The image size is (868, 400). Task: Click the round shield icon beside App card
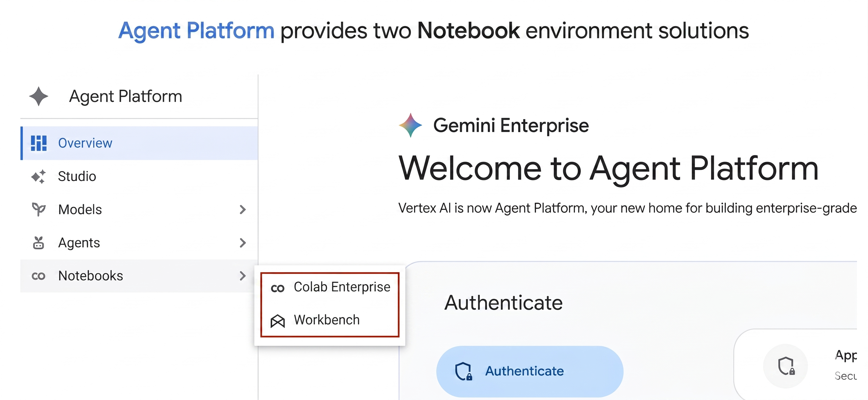tap(786, 366)
